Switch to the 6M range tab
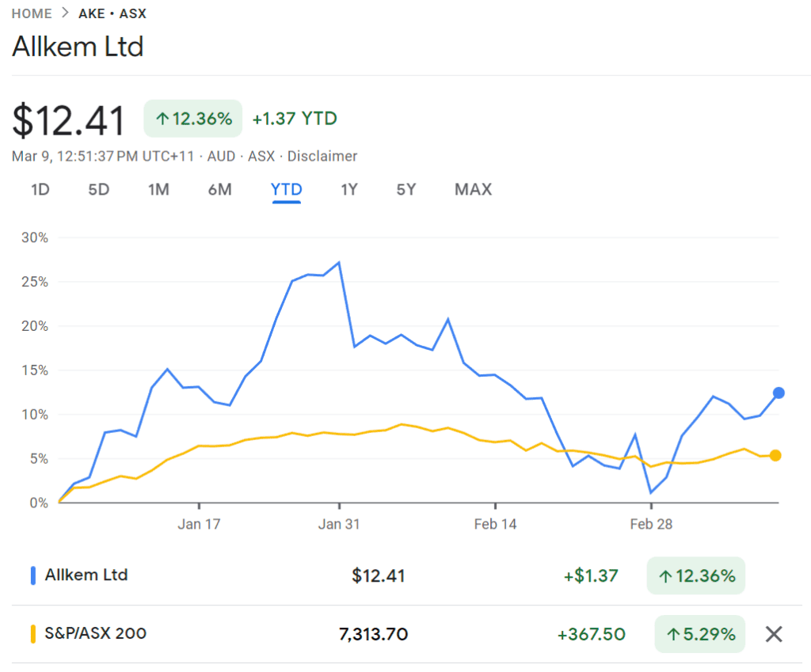 220,190
